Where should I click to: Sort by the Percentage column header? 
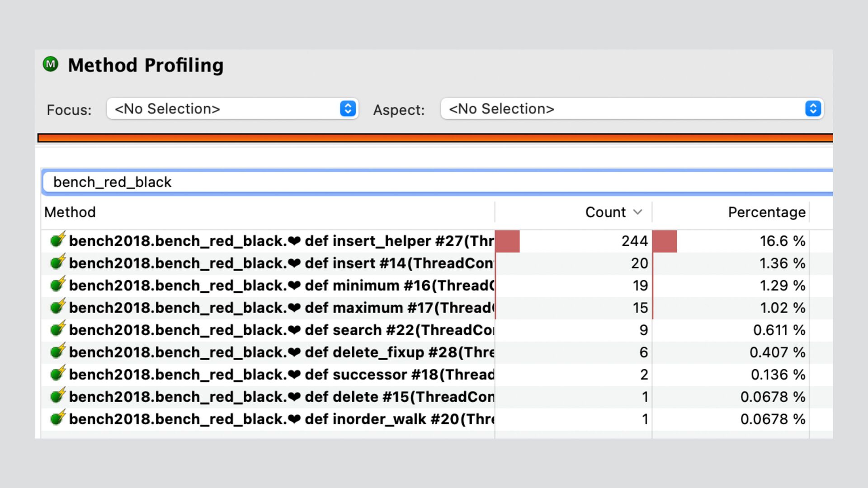766,212
